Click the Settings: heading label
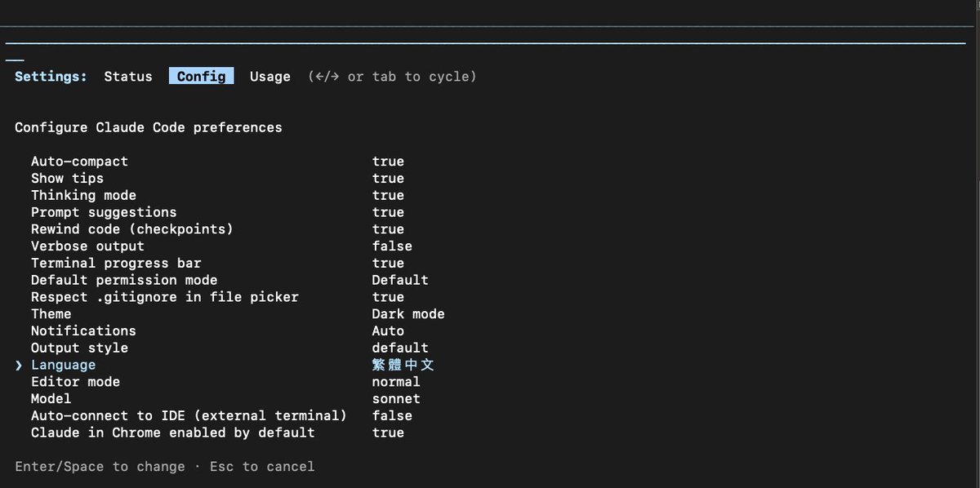 (51, 77)
